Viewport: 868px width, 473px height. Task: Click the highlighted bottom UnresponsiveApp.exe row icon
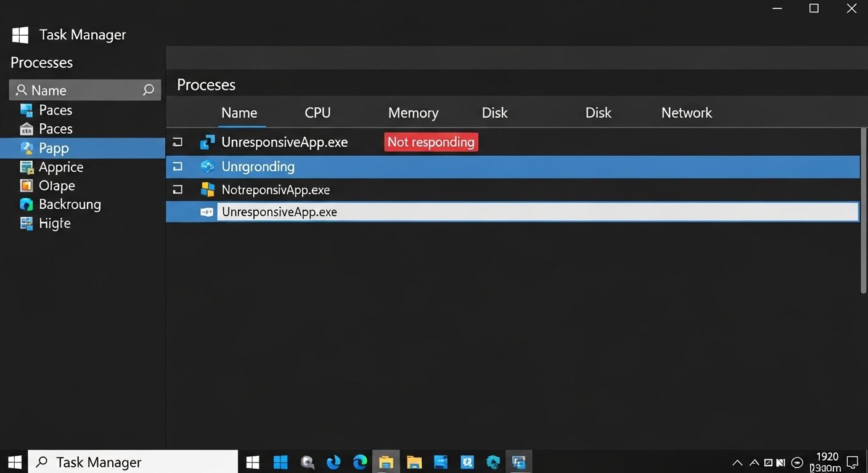[x=207, y=211]
